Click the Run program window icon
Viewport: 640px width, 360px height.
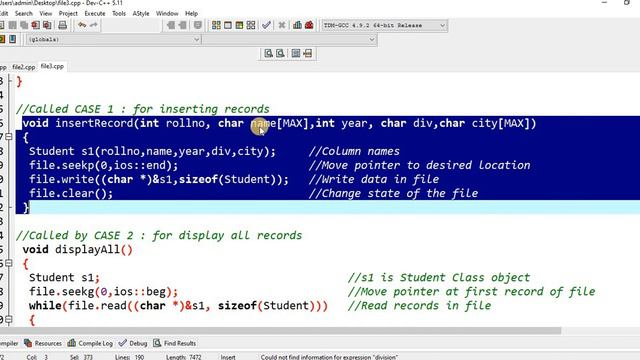point(228,25)
